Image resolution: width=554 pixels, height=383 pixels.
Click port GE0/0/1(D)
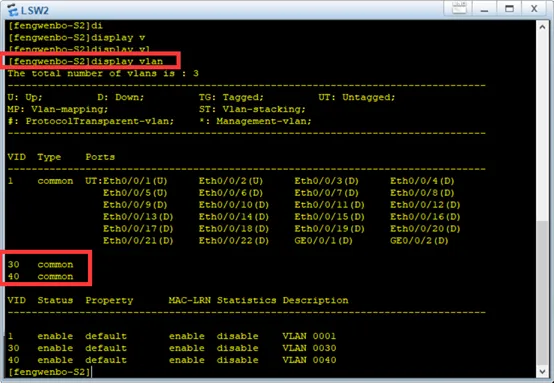(323, 241)
